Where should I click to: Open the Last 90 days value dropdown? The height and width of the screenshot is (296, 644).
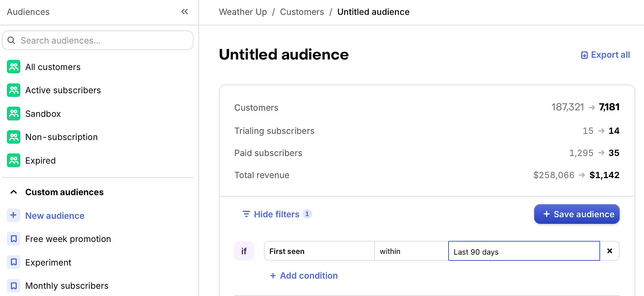click(524, 251)
